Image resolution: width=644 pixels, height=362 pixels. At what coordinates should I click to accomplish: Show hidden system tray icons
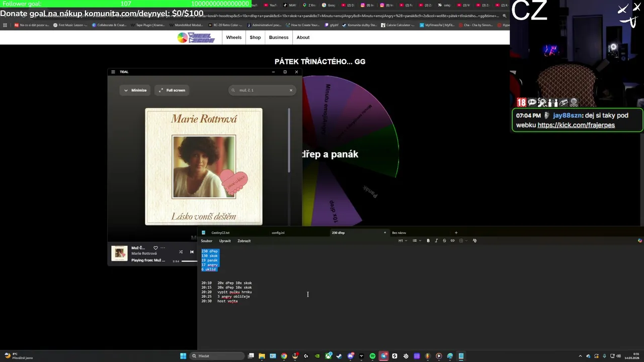point(581,356)
